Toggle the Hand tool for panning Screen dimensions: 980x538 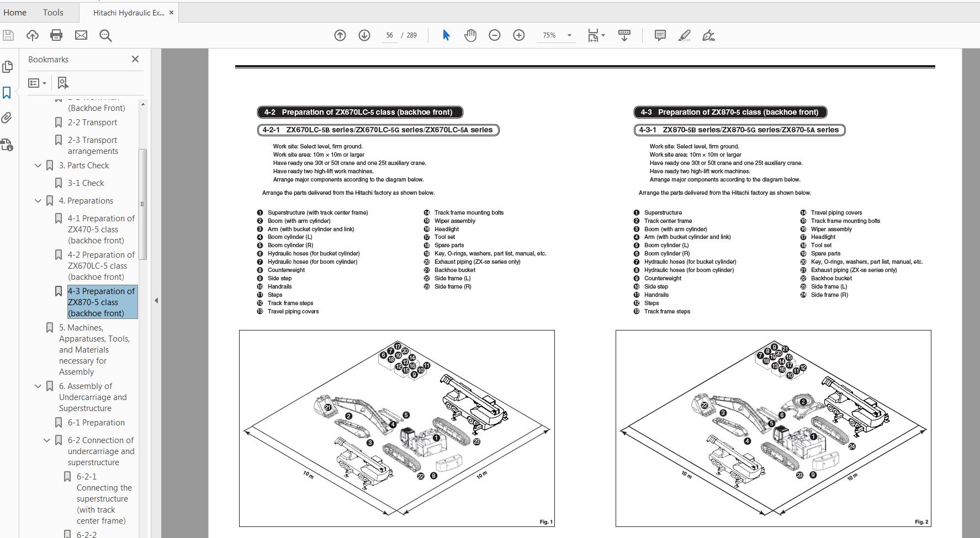[470, 35]
